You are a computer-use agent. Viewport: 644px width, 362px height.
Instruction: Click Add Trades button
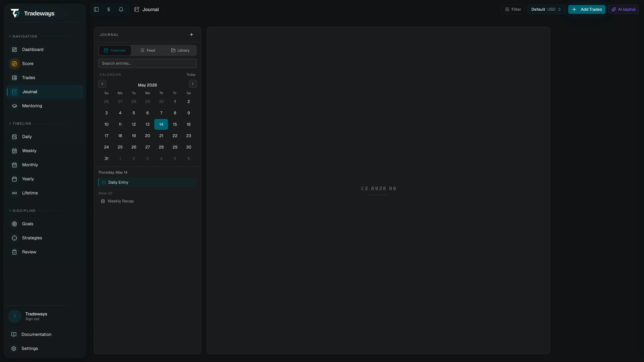point(587,10)
